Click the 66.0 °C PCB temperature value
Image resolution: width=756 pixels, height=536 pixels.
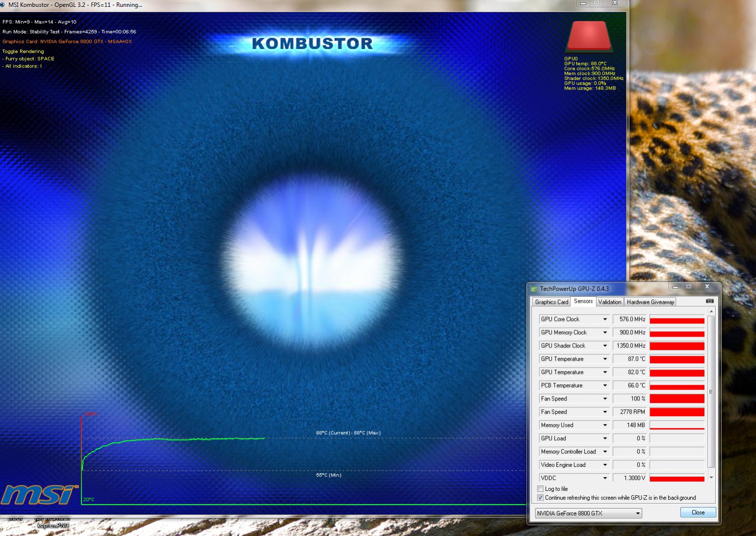[629, 385]
